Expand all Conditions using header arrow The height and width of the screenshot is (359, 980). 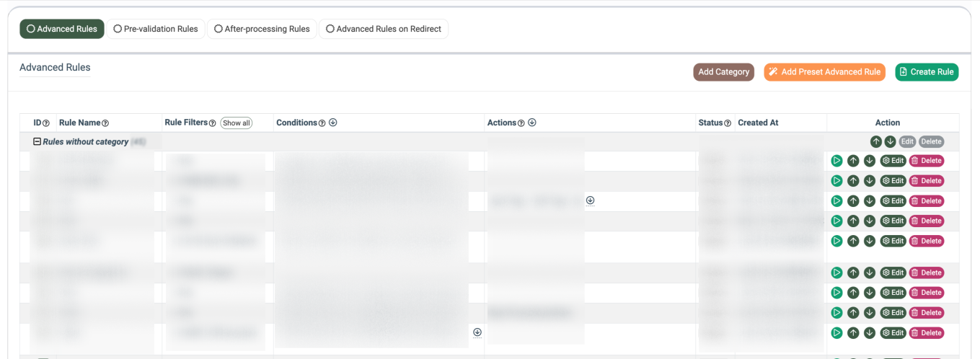[x=333, y=123]
